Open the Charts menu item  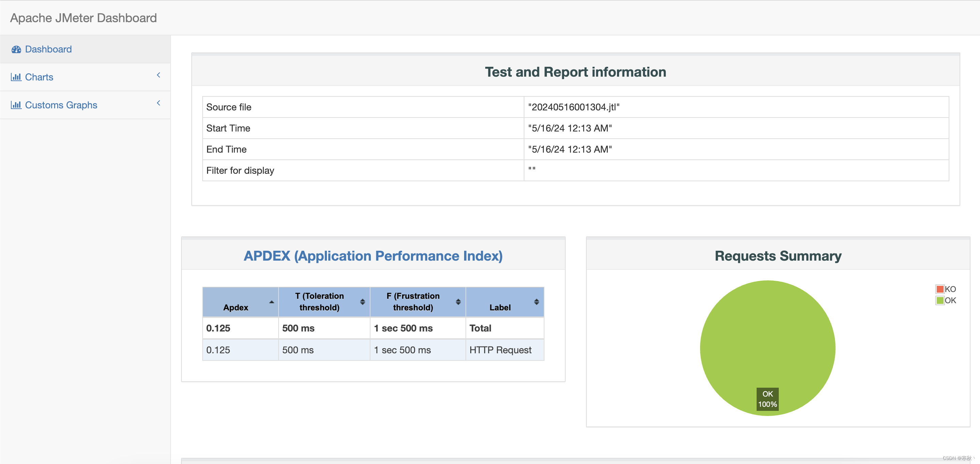[x=39, y=77]
